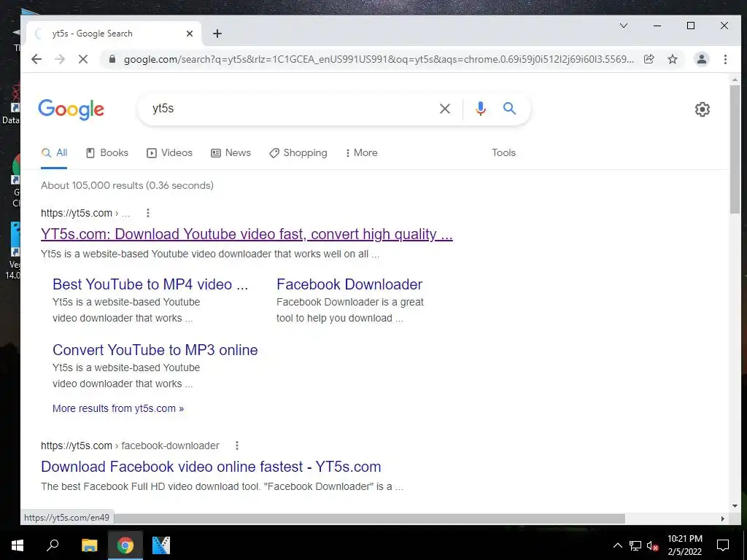Screen dimensions: 747x560
Task: Open File Explorer from taskbar
Action: 89,545
